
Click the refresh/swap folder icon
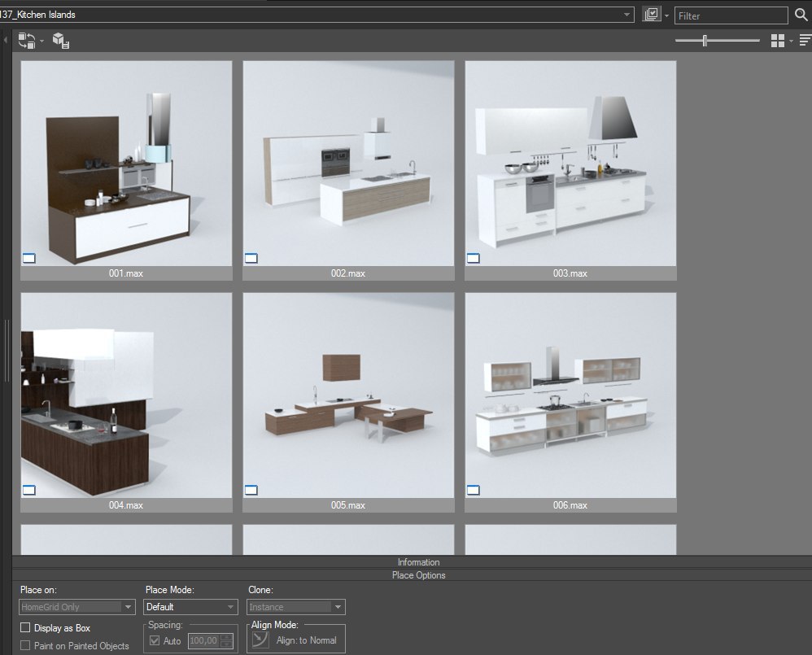[x=26, y=41]
